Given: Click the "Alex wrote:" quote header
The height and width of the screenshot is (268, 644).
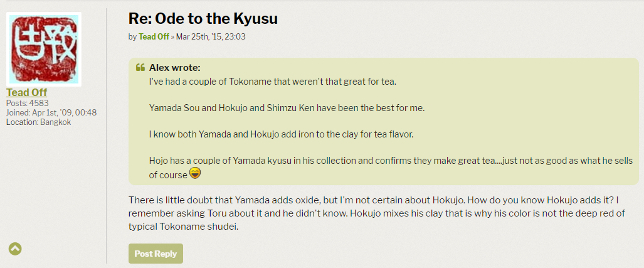Looking at the screenshot, I should [x=174, y=68].
